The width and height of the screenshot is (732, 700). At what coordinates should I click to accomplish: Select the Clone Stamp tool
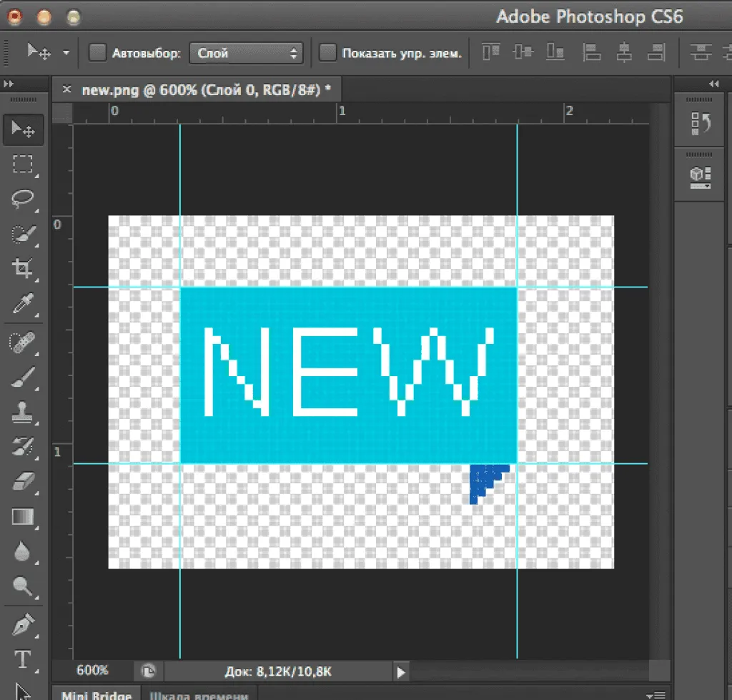[x=24, y=412]
